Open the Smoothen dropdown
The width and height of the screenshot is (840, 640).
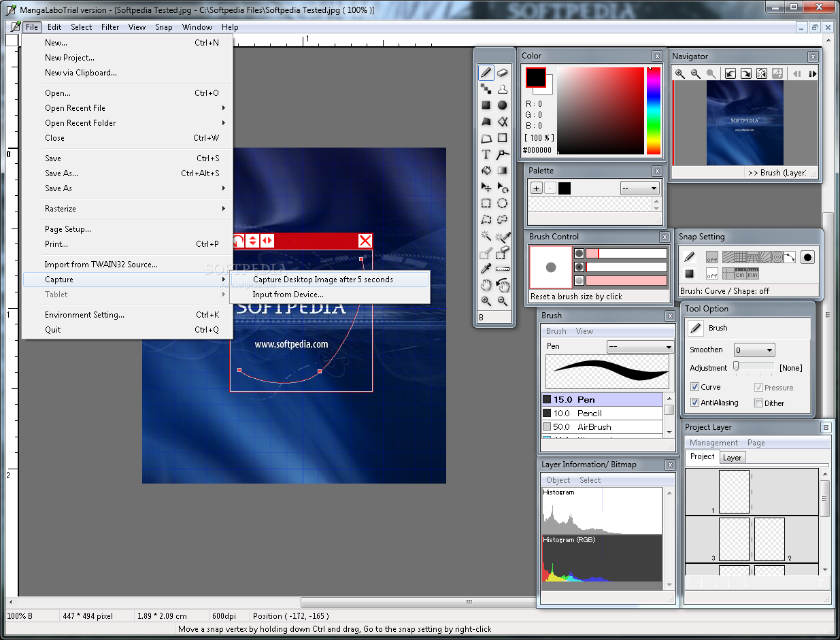tap(754, 350)
